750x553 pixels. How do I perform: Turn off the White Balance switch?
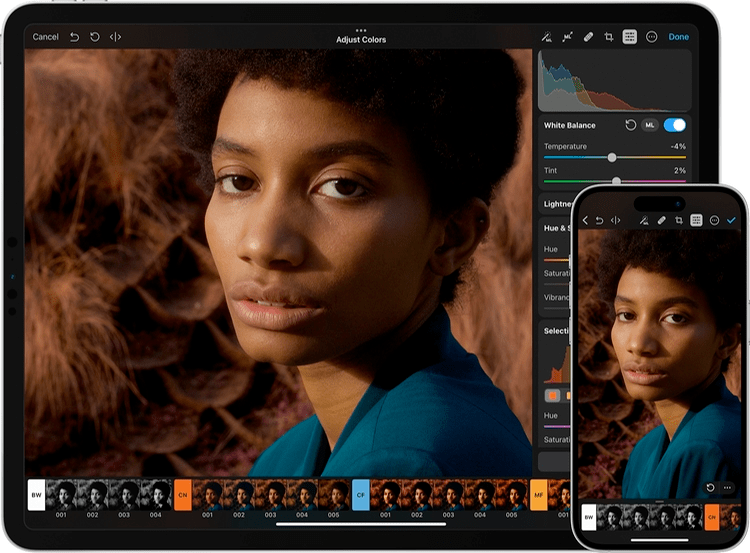[675, 125]
